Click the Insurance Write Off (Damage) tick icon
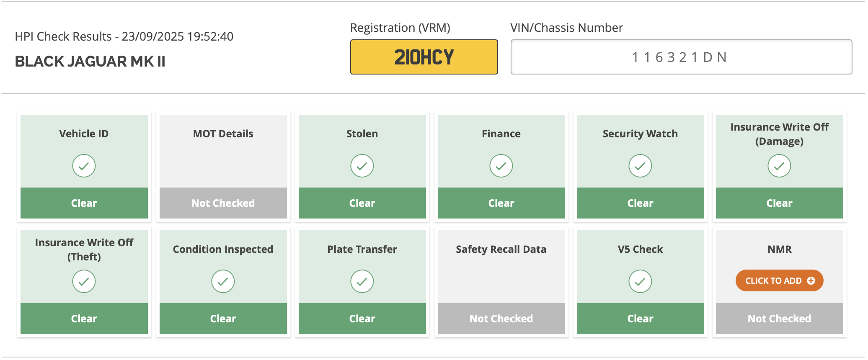This screenshot has height=360, width=868. pyautogui.click(x=779, y=166)
